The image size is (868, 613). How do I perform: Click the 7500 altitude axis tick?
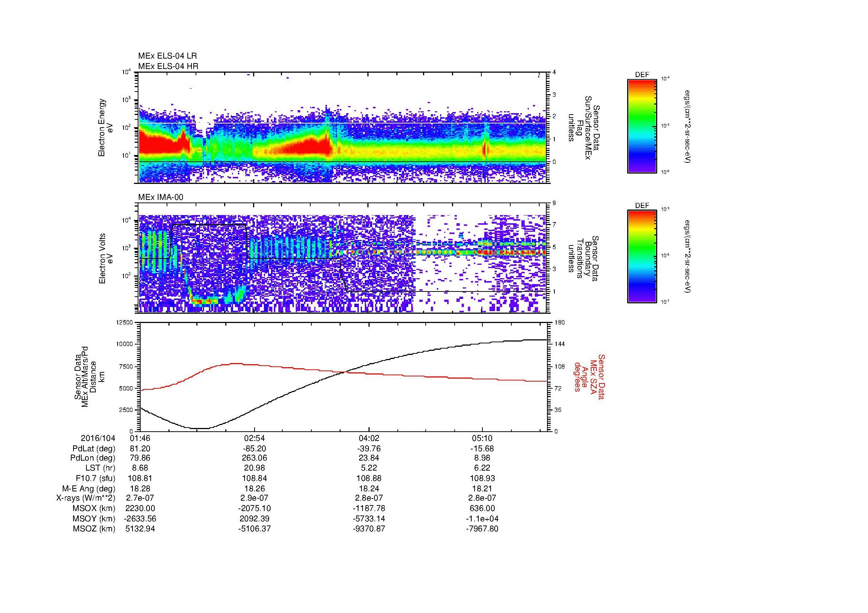coord(127,366)
